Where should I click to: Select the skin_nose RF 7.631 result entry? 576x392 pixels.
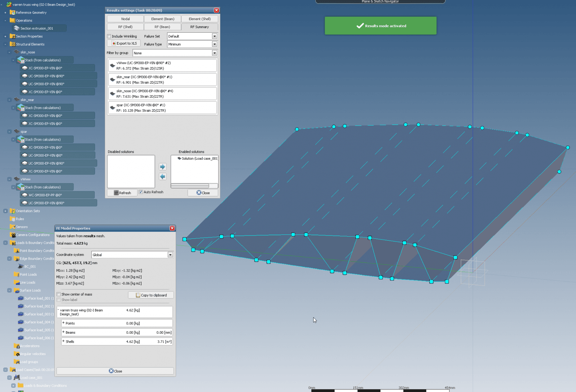click(162, 94)
